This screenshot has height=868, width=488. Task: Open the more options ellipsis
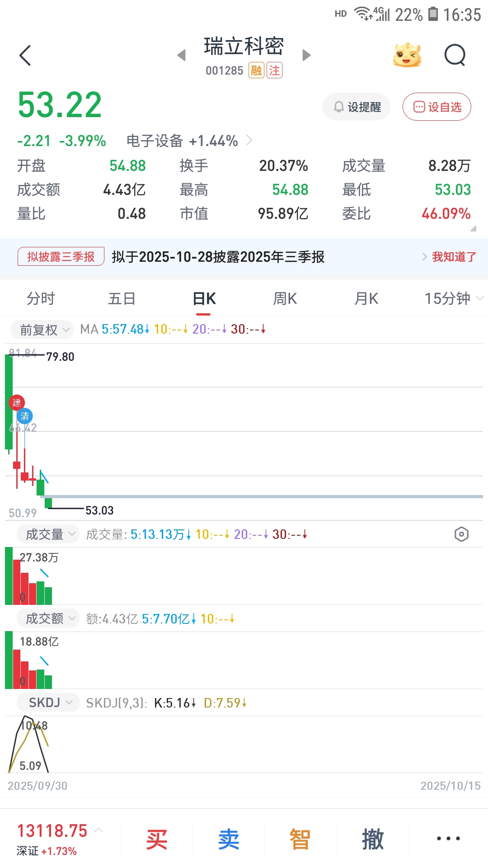click(x=448, y=839)
